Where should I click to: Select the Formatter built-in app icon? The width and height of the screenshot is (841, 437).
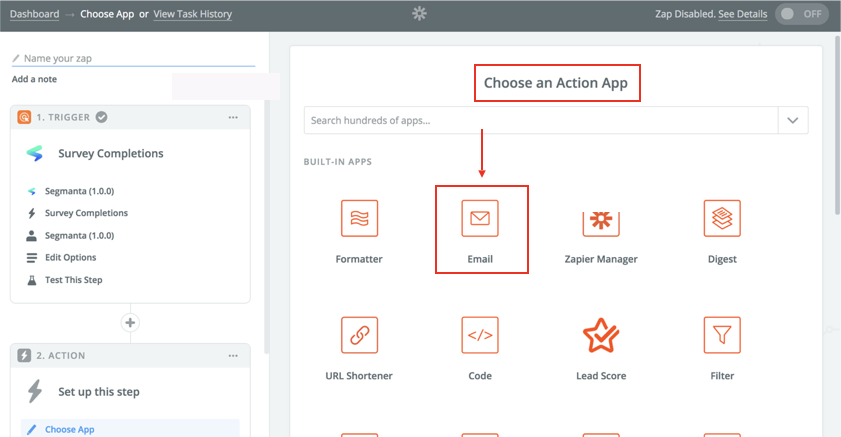click(x=359, y=218)
